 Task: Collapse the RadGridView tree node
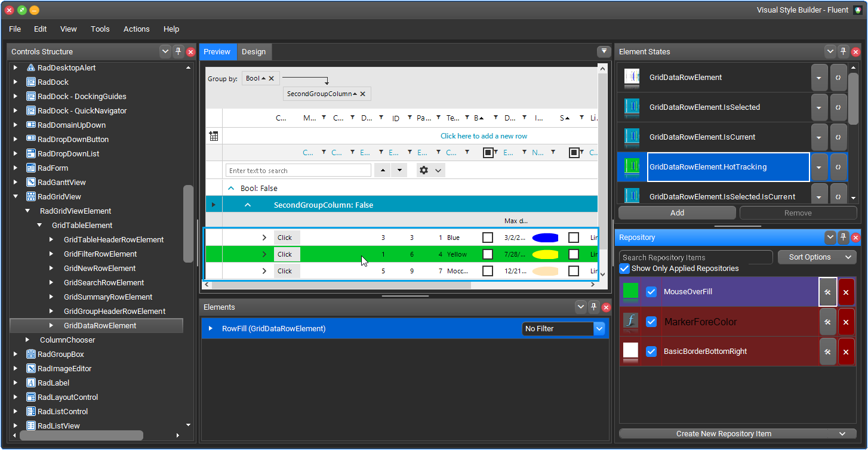pyautogui.click(x=16, y=197)
